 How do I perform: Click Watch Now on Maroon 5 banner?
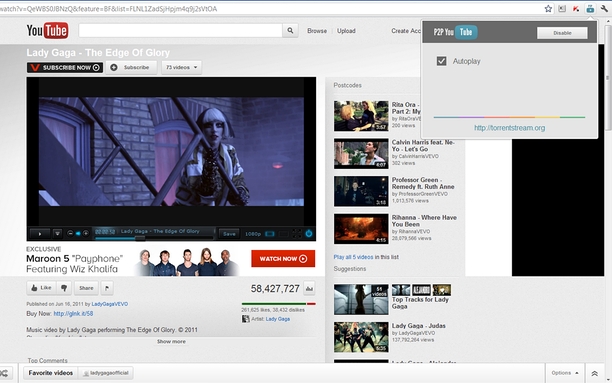[x=283, y=258]
